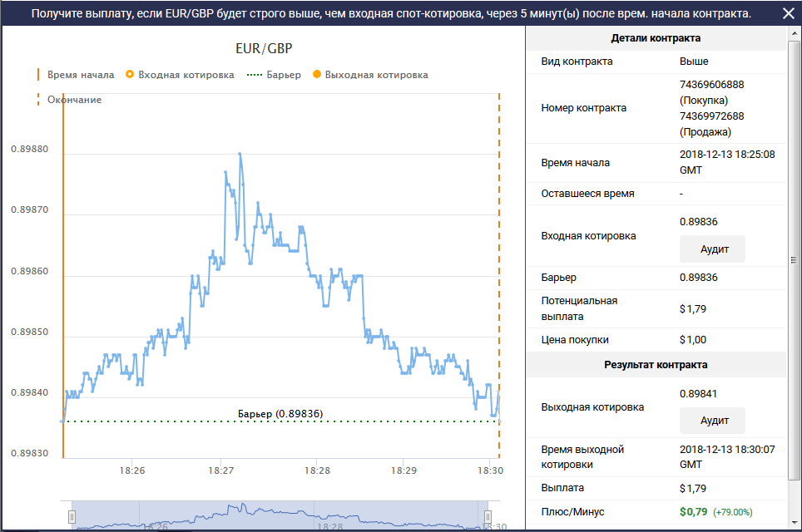Click Аудит button for entry spot quote
The image size is (802, 532).
click(712, 249)
